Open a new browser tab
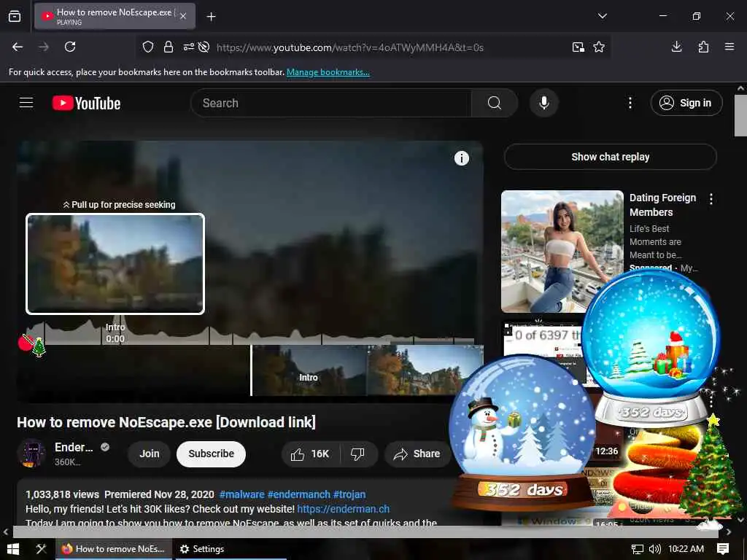Viewport: 747px width, 560px height. tap(211, 17)
